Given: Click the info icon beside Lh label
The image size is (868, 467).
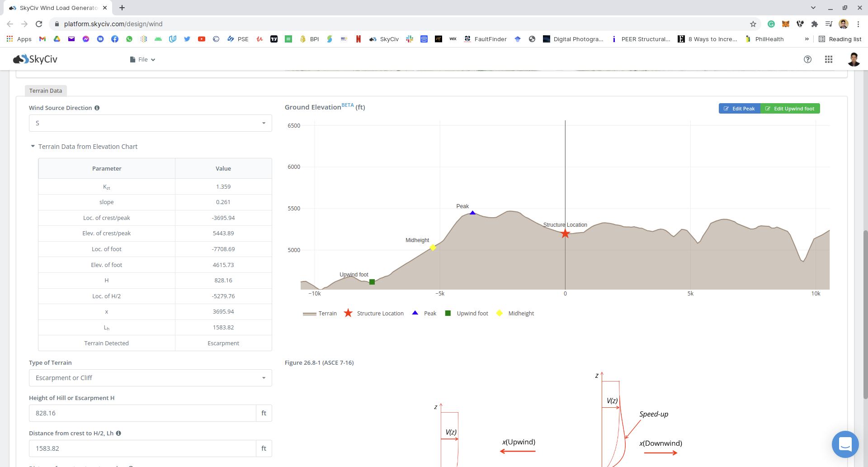Looking at the screenshot, I should pos(118,434).
